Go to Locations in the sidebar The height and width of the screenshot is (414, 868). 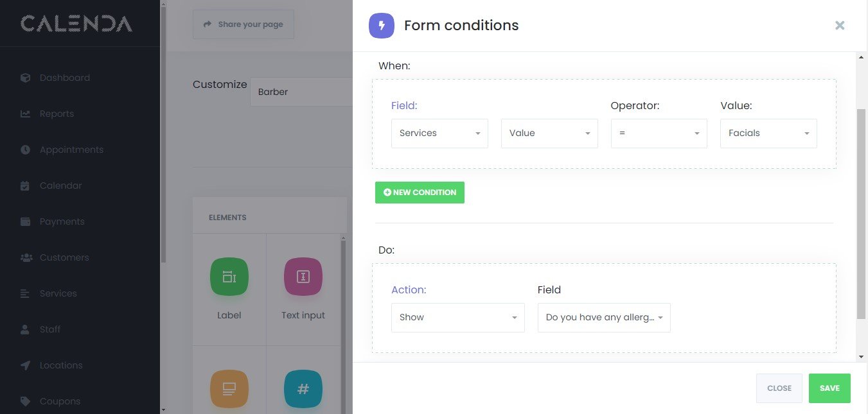tap(61, 365)
